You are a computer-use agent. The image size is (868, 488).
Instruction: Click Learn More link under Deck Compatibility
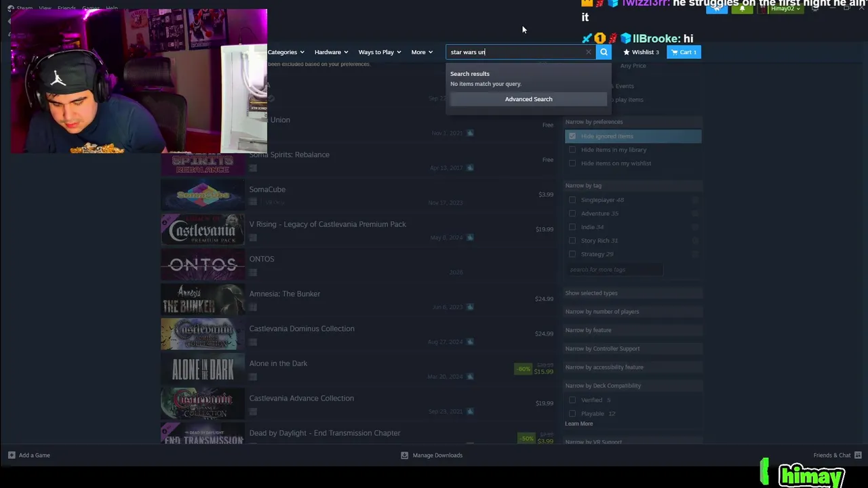(579, 424)
